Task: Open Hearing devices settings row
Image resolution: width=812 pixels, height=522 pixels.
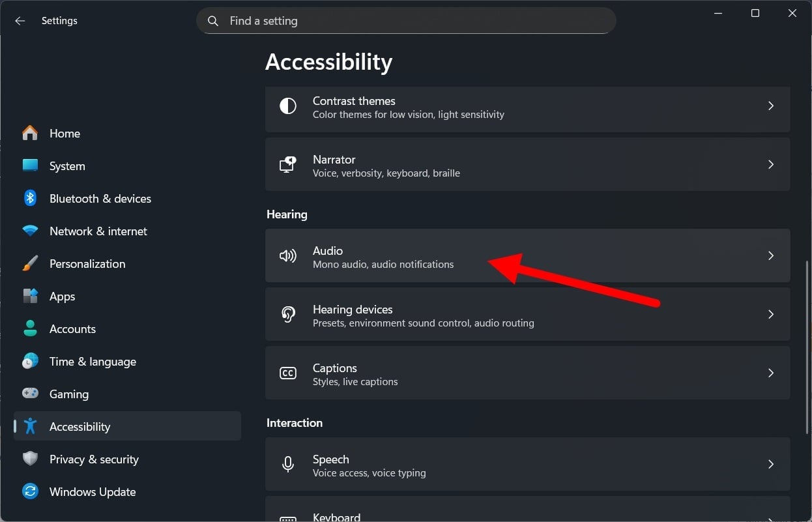Action: [528, 314]
